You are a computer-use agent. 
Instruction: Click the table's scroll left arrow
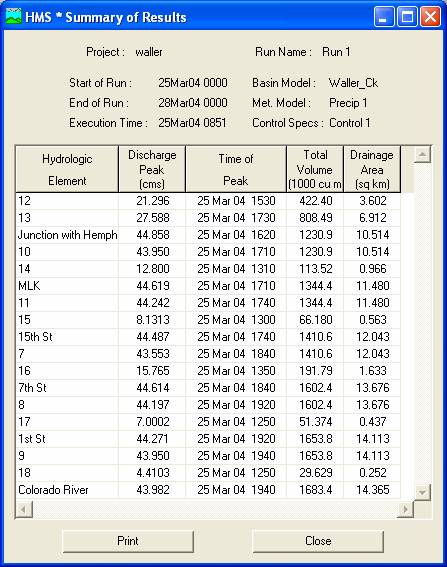(24, 510)
